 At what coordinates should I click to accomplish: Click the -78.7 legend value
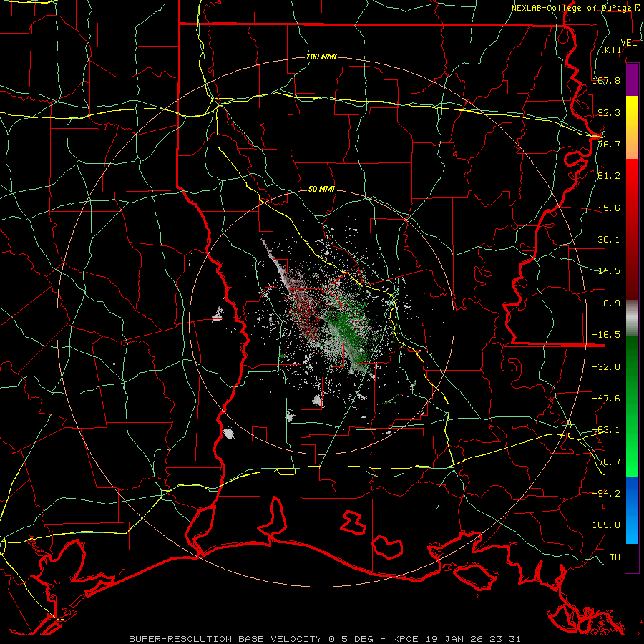click(606, 462)
